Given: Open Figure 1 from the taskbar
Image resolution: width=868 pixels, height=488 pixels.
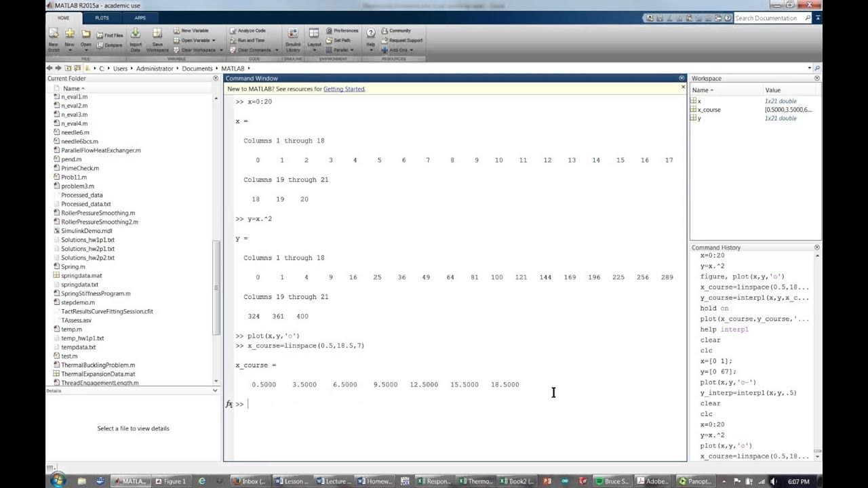Looking at the screenshot, I should (x=171, y=481).
